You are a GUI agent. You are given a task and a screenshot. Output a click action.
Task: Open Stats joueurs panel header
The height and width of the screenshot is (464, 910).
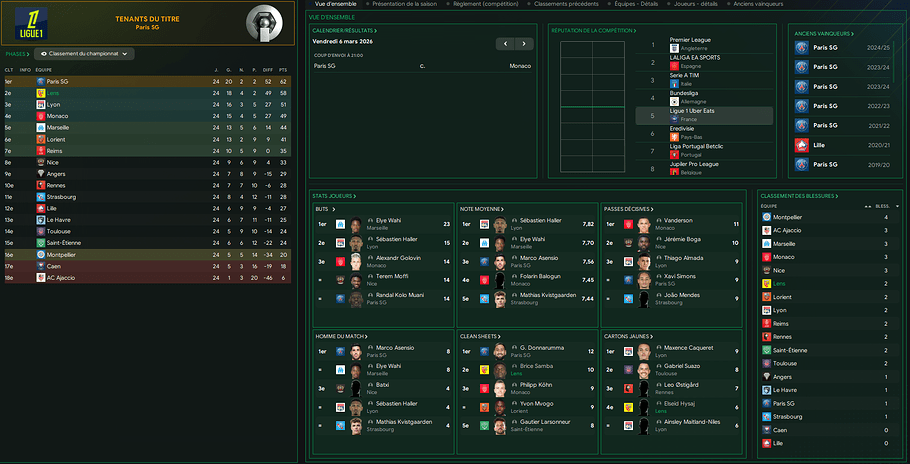click(334, 196)
